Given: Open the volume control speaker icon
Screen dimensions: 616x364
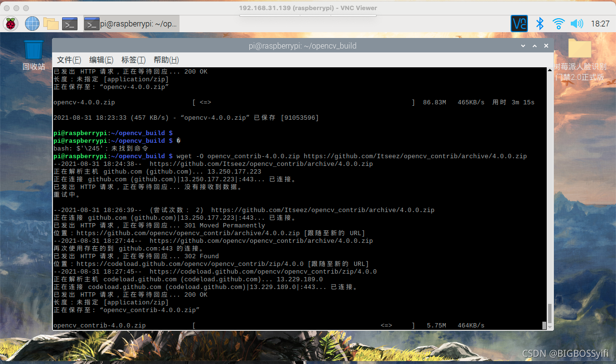Looking at the screenshot, I should (577, 24).
